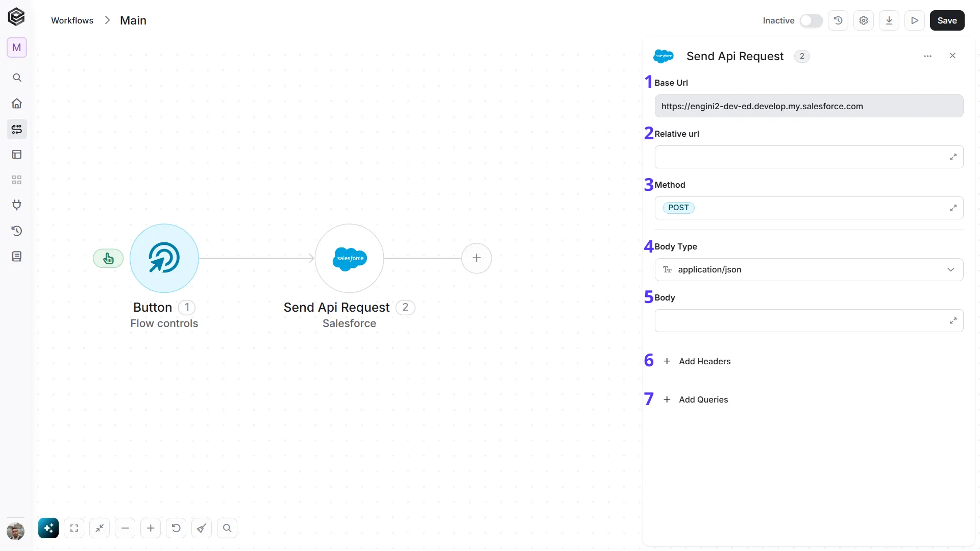Viewport: 980px width, 551px height.
Task: Open the apps grid sidebar icon
Action: [x=17, y=180]
